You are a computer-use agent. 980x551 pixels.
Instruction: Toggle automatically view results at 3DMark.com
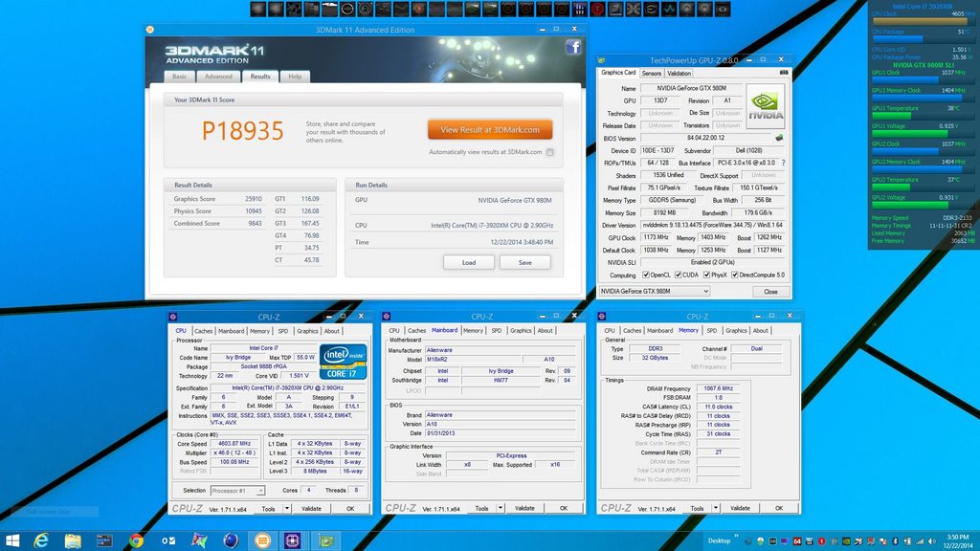pyautogui.click(x=549, y=152)
